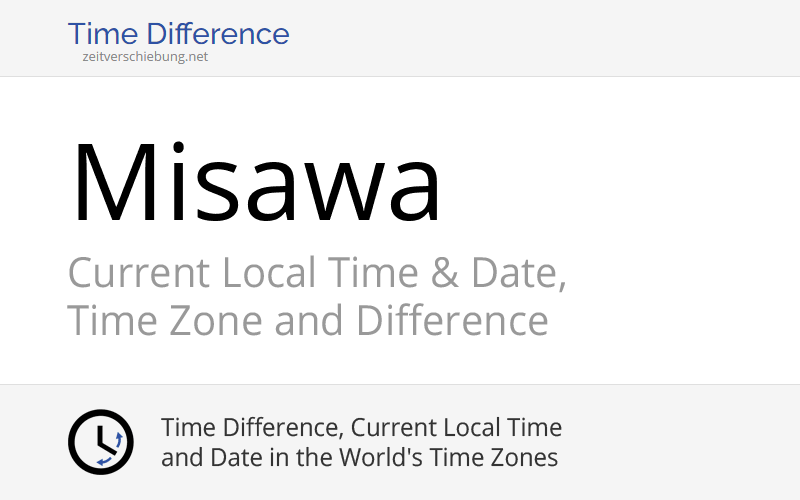The height and width of the screenshot is (500, 800).
Task: Click the word "Time" in the blue logo
Action: tap(105, 33)
